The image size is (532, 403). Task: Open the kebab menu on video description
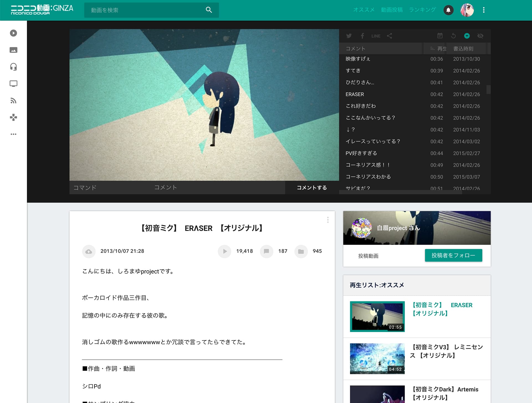(328, 220)
